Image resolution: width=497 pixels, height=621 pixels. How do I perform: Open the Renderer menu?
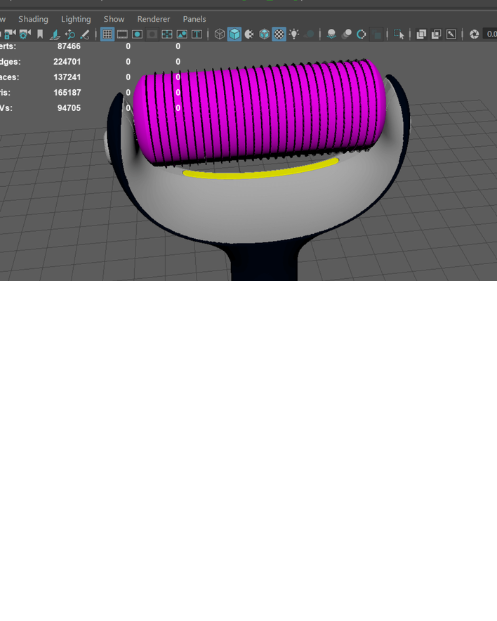pos(154,19)
